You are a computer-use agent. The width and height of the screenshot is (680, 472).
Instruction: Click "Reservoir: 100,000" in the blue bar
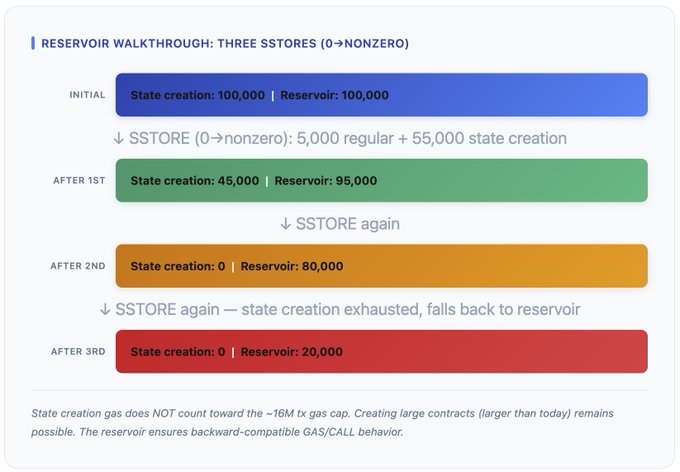pos(334,95)
